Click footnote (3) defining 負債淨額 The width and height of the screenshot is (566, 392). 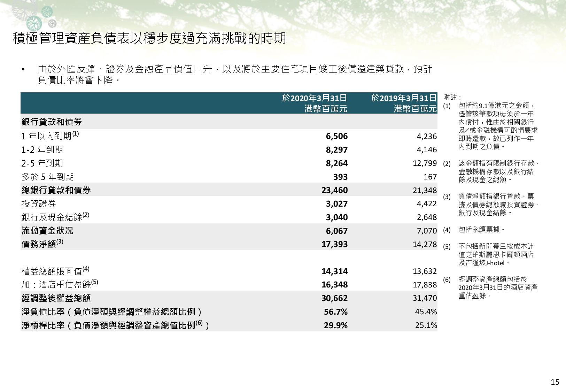coord(491,205)
